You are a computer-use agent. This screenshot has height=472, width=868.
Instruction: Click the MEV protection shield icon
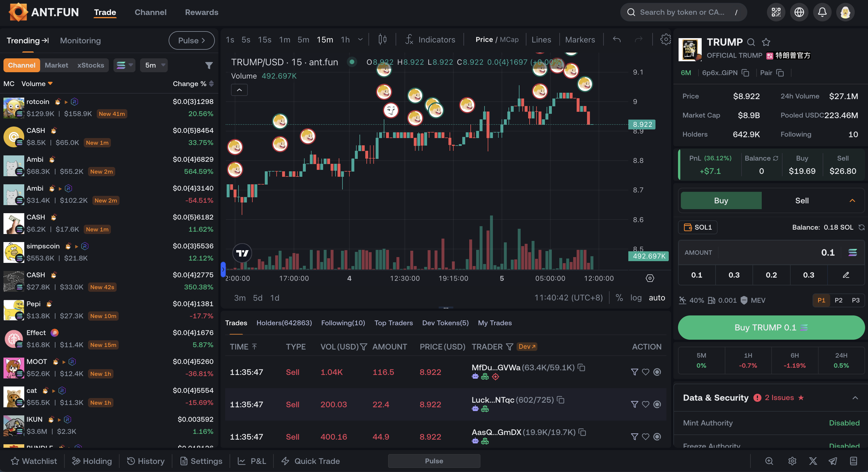pos(744,300)
